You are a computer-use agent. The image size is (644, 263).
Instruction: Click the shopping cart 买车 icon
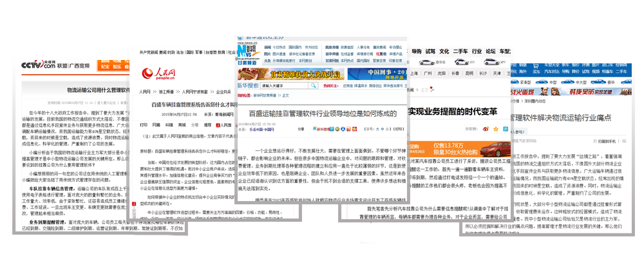tap(536, 68)
